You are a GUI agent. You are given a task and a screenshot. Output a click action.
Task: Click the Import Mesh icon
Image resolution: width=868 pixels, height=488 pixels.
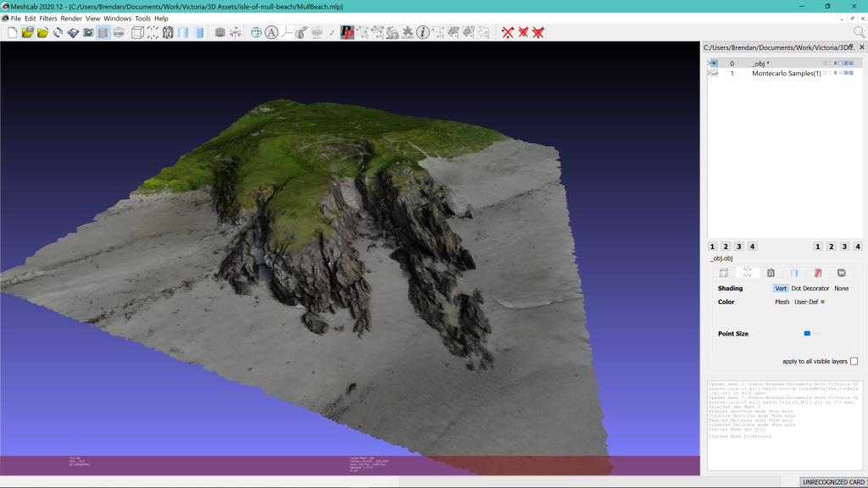click(x=42, y=32)
